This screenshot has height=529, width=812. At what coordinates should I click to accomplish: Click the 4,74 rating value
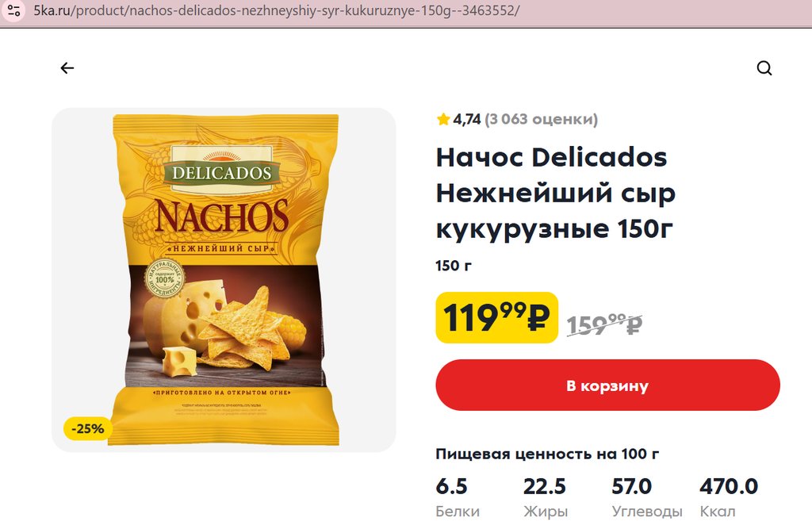click(467, 119)
